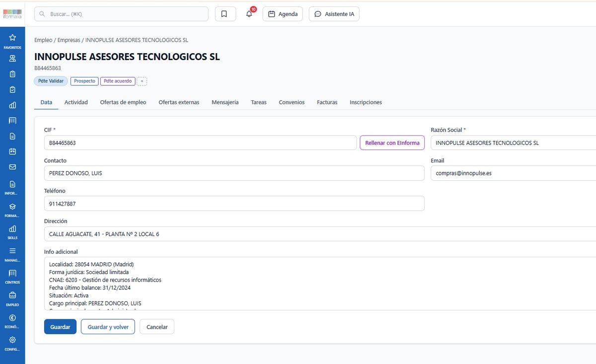The image size is (596, 364).
Task: Click the company title INNOPULSE ASESORES TECNOLOGICOS SL
Action: (127, 57)
